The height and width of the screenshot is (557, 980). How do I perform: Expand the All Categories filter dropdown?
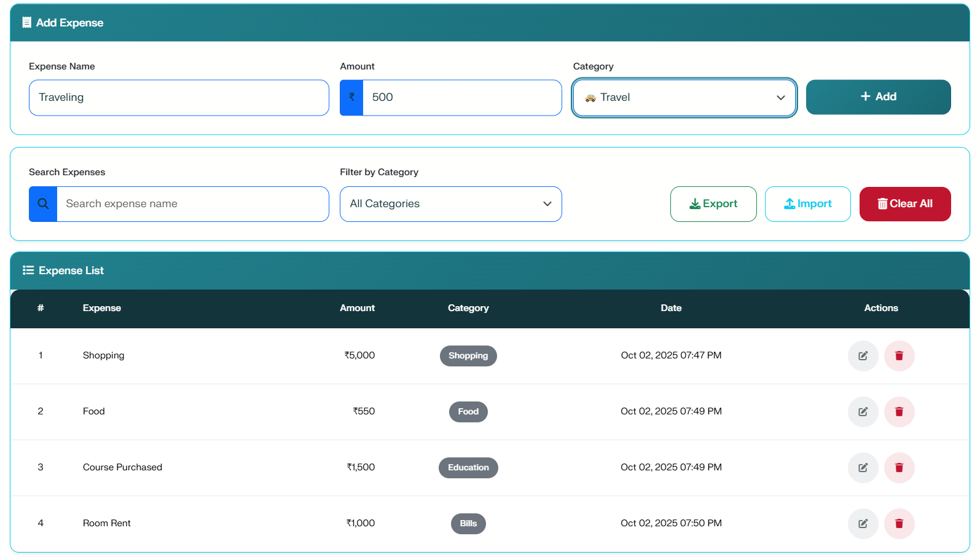pyautogui.click(x=450, y=204)
